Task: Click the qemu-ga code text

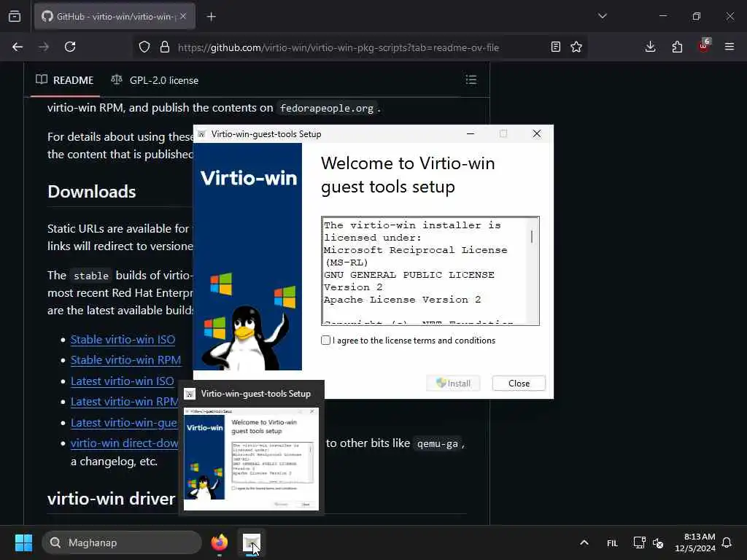Action: [438, 444]
